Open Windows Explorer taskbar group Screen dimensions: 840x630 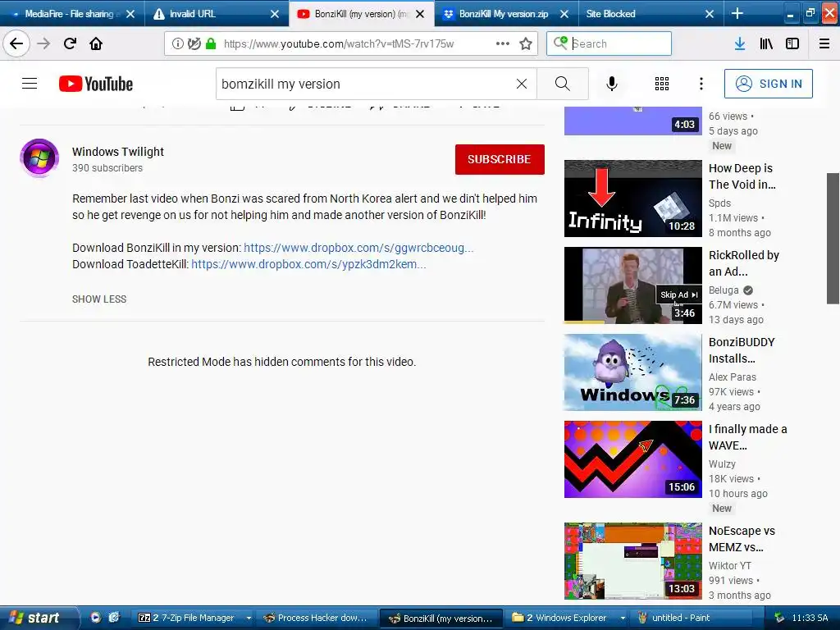coord(567,618)
